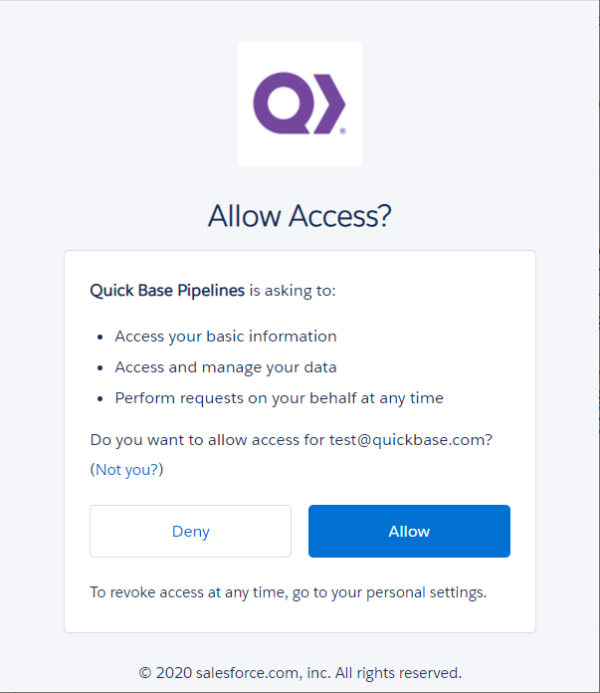Click the "Allow Access?" heading

coord(300,216)
